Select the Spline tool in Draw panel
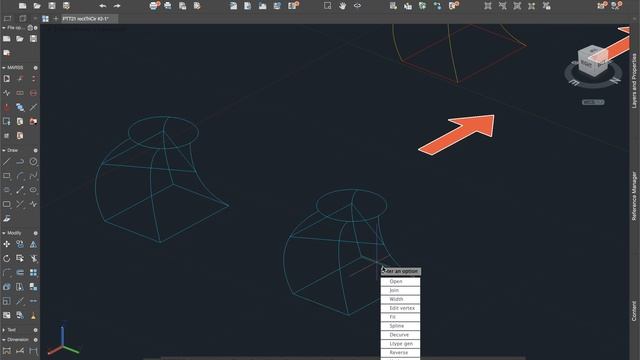 (x=33, y=176)
